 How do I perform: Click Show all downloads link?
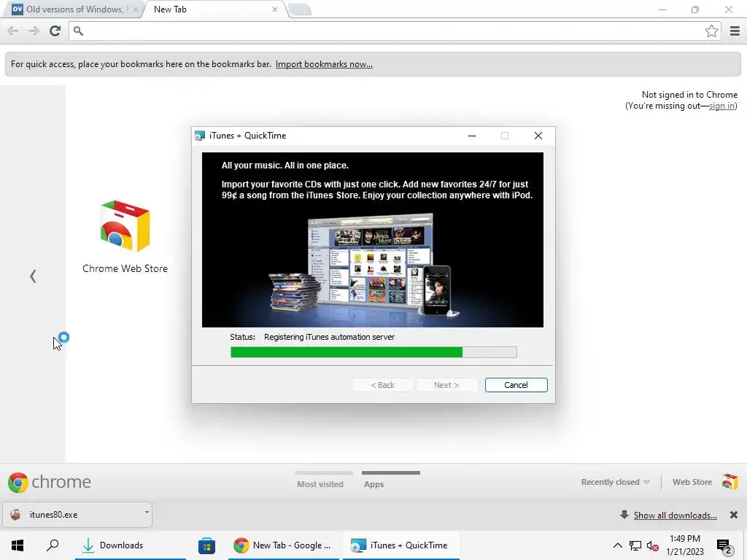[675, 516]
